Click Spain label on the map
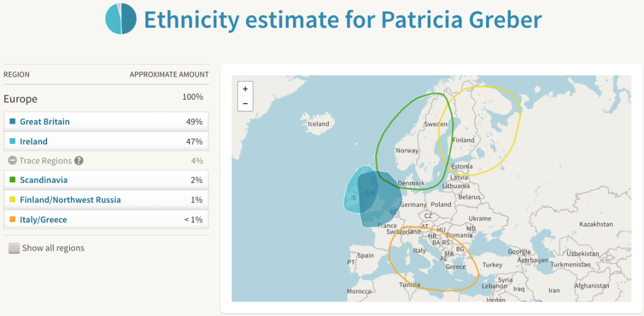Viewport: 644px width, 316px height. point(365,255)
